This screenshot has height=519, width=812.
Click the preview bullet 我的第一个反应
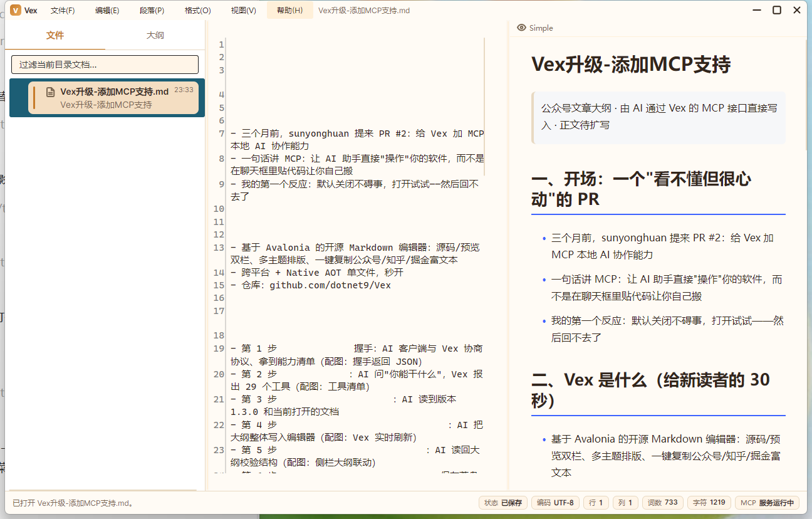tap(667, 329)
